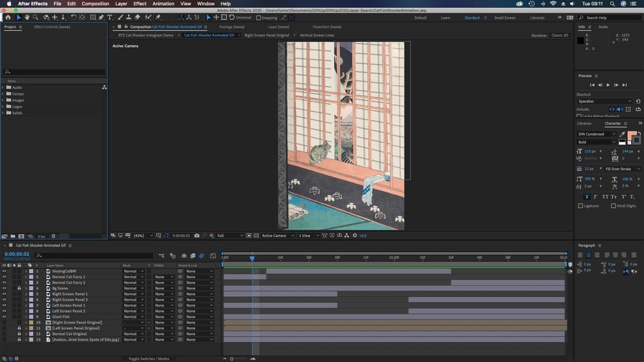Viewport: 644px width, 362px height.
Task: Select the Selection tool arrow
Action: 19,17
